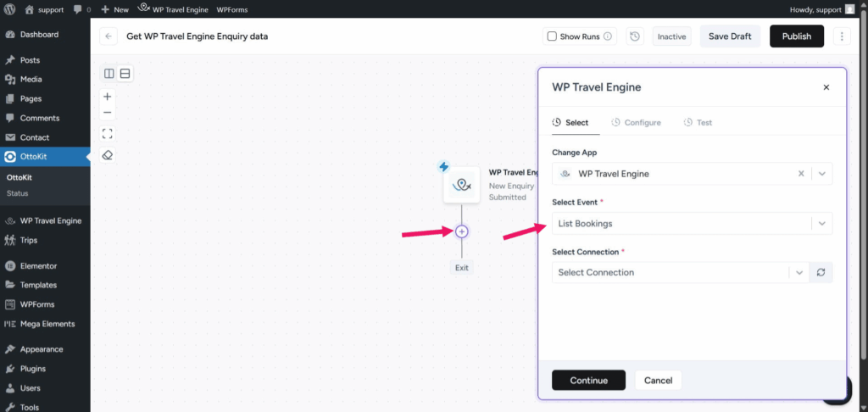Open WPForms in the admin bar

pyautogui.click(x=232, y=9)
